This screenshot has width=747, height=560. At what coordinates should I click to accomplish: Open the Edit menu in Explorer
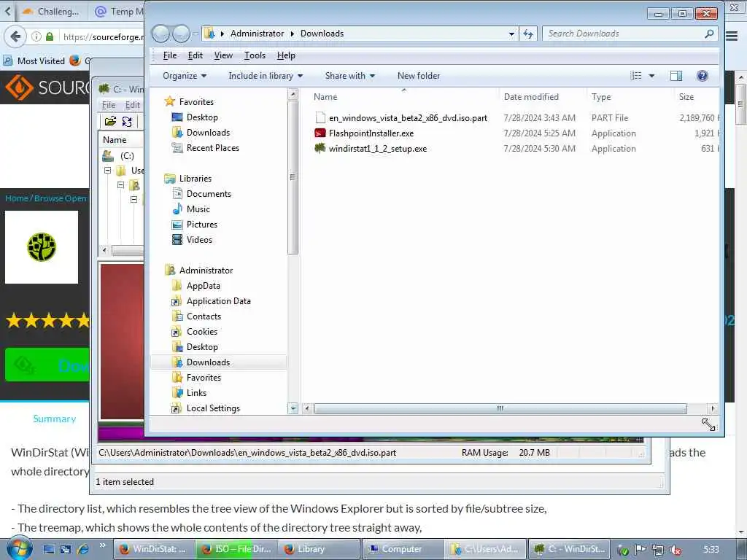point(196,55)
